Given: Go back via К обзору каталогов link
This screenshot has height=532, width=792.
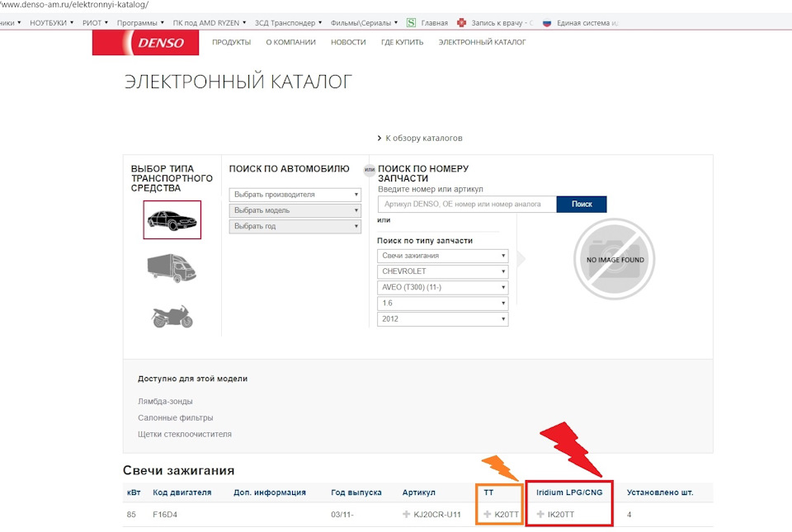Looking at the screenshot, I should pyautogui.click(x=420, y=138).
